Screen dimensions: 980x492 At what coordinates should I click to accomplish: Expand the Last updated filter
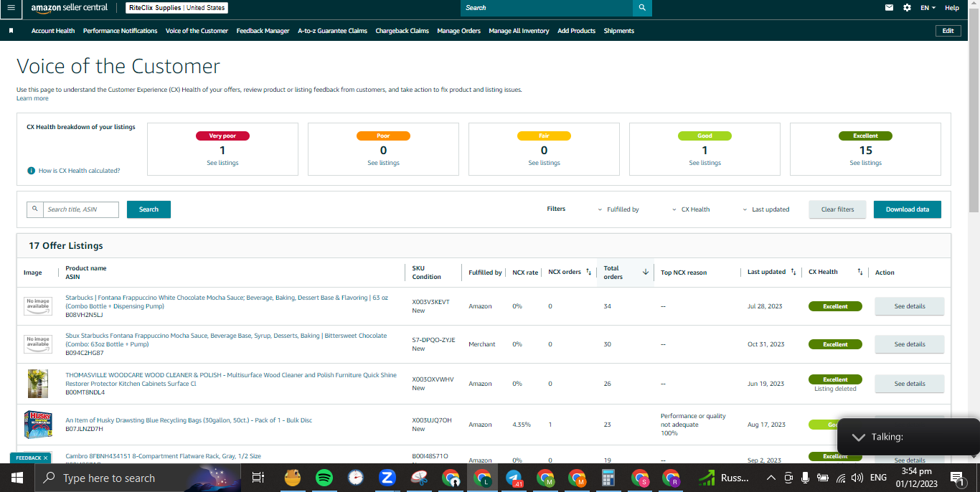[765, 209]
